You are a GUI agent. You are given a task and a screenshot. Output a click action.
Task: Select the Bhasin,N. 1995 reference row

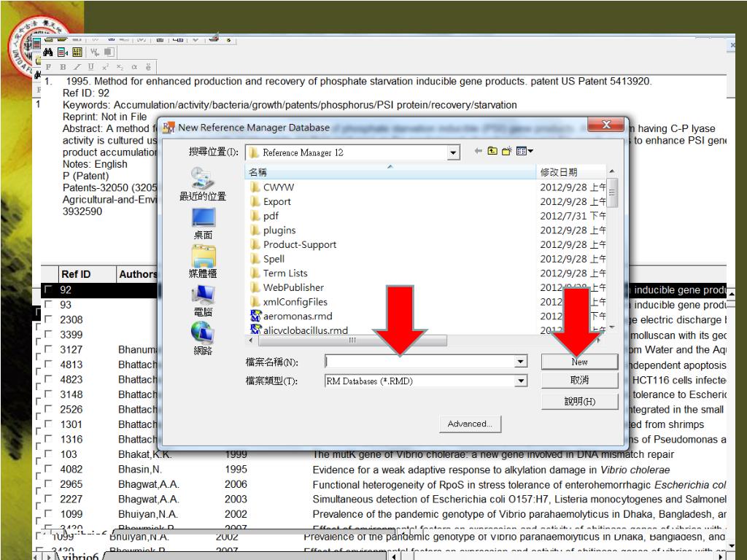pyautogui.click(x=385, y=469)
